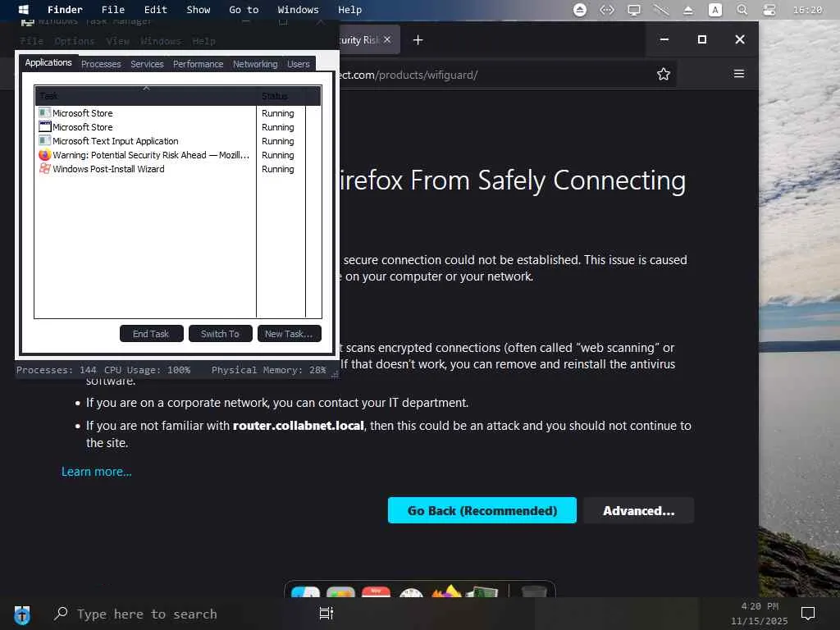Open the Calendar icon in the Dock

pyautogui.click(x=376, y=591)
